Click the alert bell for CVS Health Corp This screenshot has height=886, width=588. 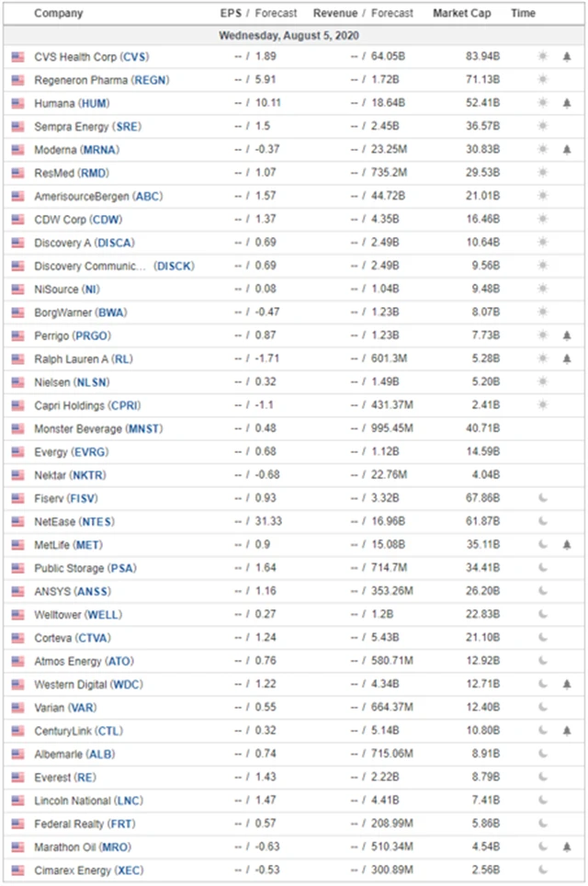tap(567, 57)
